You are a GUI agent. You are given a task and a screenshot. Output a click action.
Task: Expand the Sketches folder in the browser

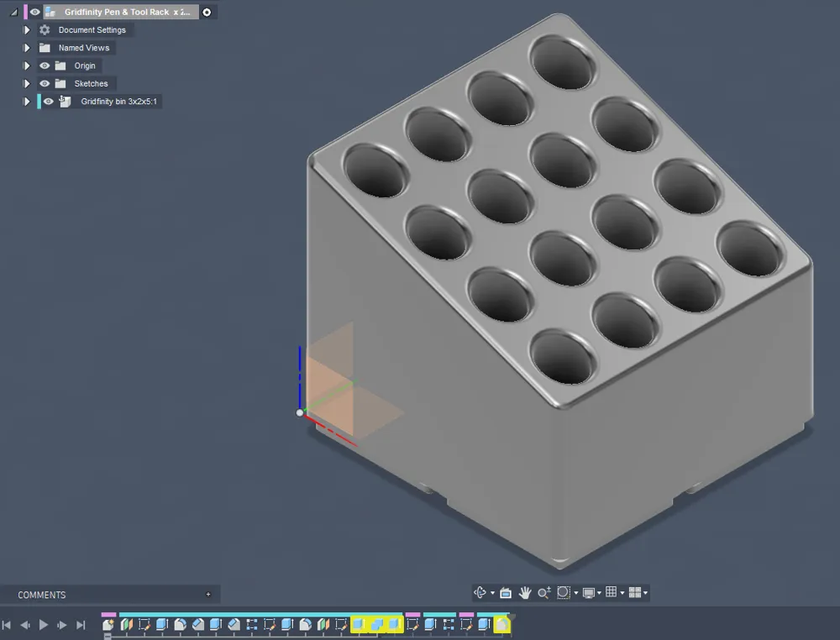pos(25,83)
